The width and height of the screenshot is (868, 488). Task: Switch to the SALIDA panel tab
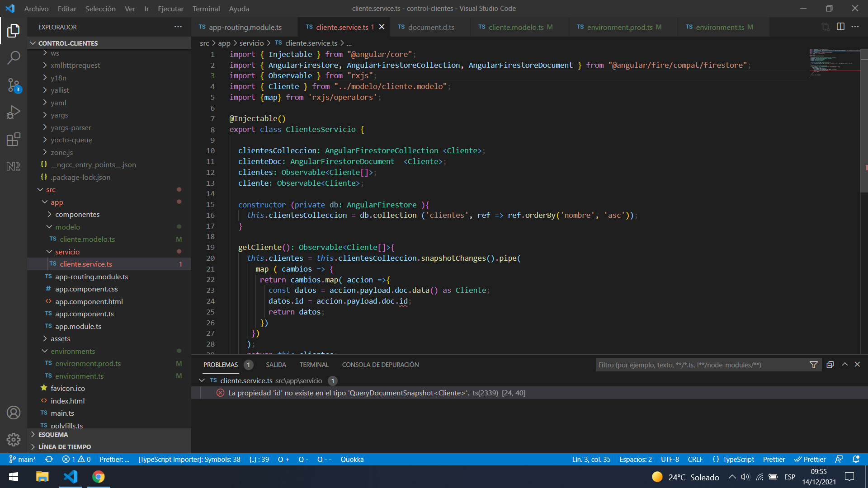[276, 365]
